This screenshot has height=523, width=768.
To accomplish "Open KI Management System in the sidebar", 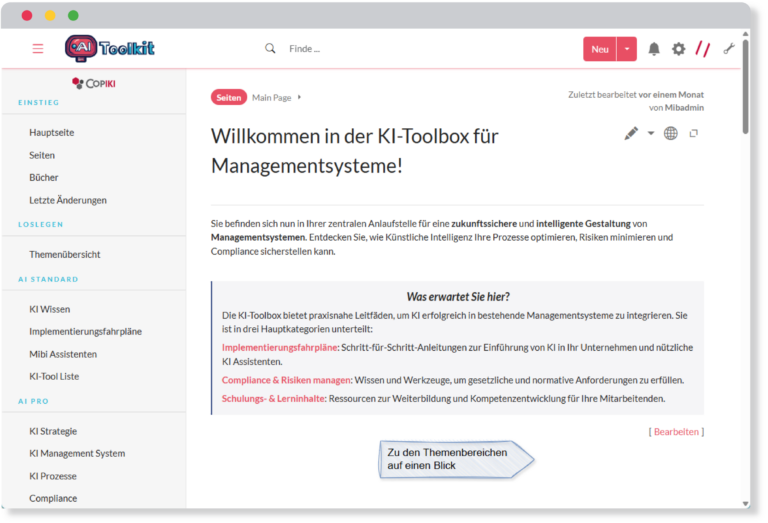I will pos(77,453).
